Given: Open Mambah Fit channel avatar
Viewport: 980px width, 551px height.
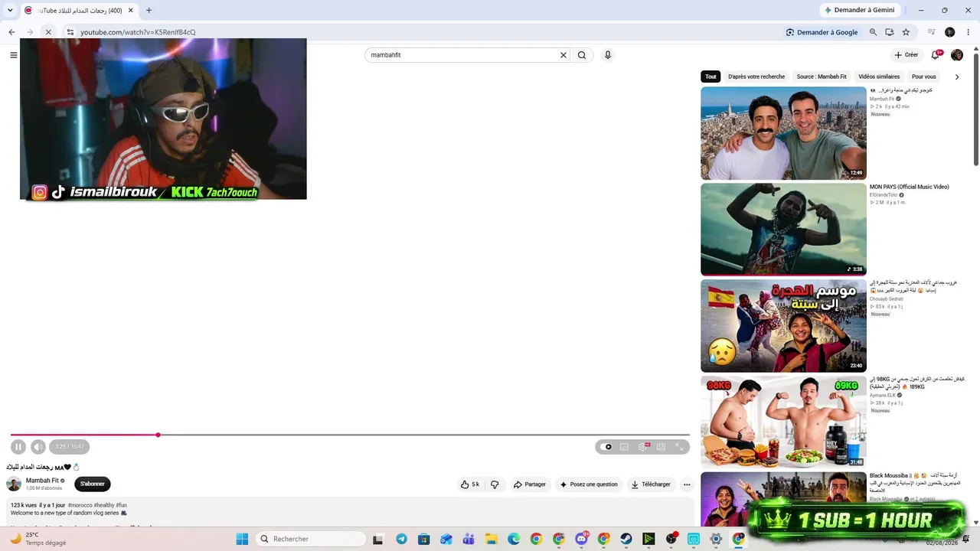Looking at the screenshot, I should [x=14, y=484].
